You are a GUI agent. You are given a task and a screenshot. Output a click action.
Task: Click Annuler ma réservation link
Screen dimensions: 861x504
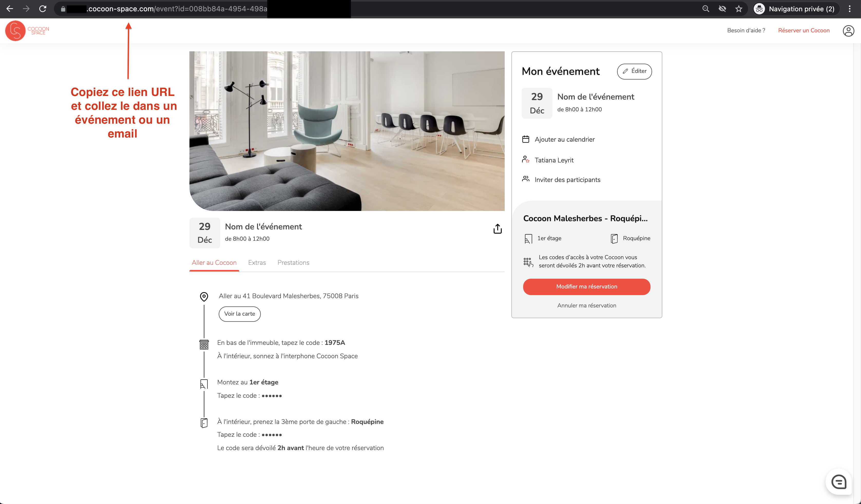(x=587, y=306)
